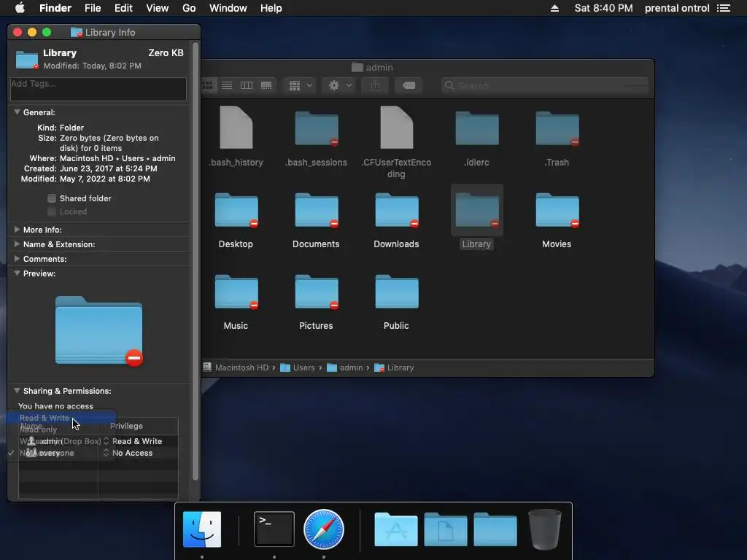Image resolution: width=747 pixels, height=560 pixels.
Task: Open the Help menu
Action: click(x=271, y=8)
